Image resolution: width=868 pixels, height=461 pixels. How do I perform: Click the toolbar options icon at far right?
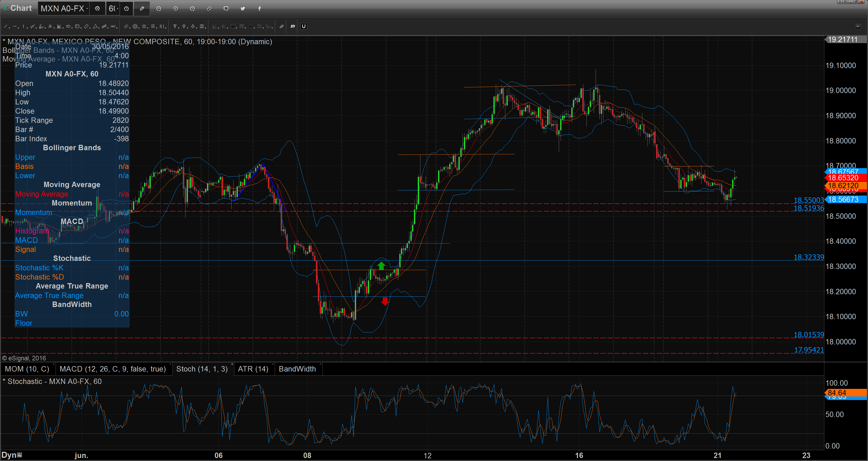click(x=858, y=26)
